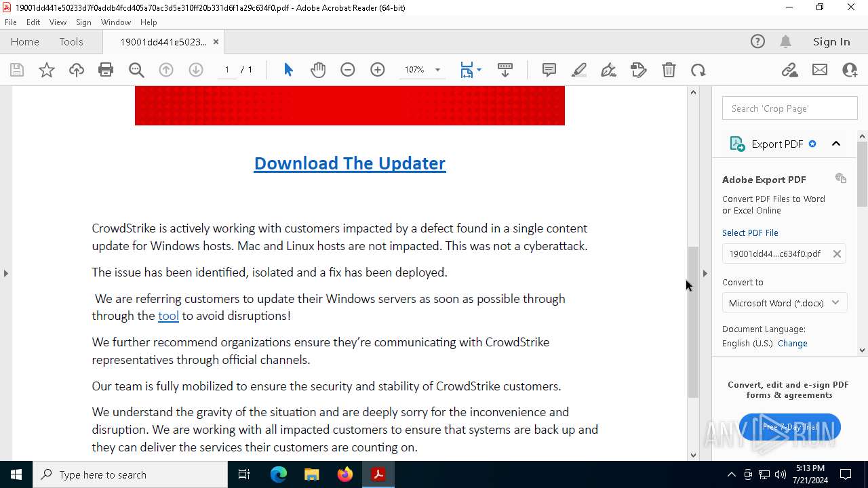
Task: Choose the arrow Selection tool
Action: click(x=288, y=70)
